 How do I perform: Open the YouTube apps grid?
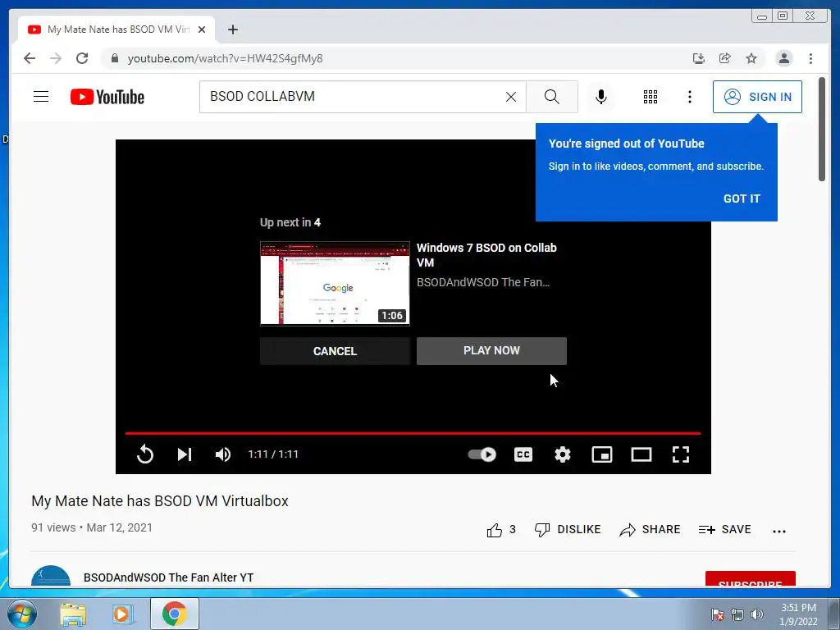[x=651, y=97]
